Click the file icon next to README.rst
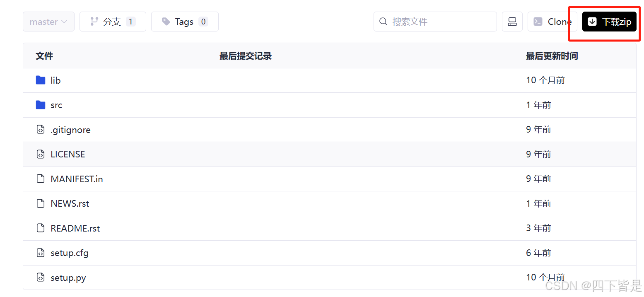 (x=40, y=228)
